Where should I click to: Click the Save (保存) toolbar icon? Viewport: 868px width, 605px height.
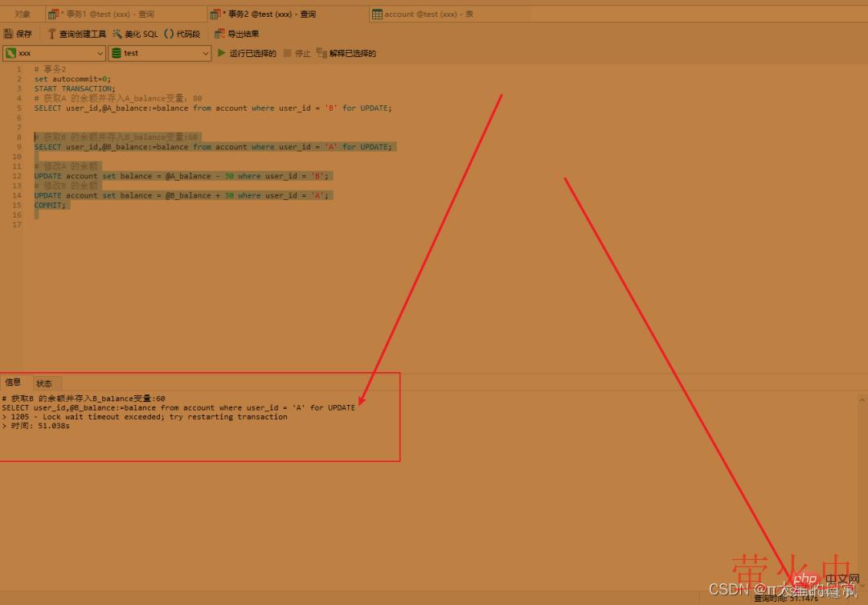tap(9, 34)
